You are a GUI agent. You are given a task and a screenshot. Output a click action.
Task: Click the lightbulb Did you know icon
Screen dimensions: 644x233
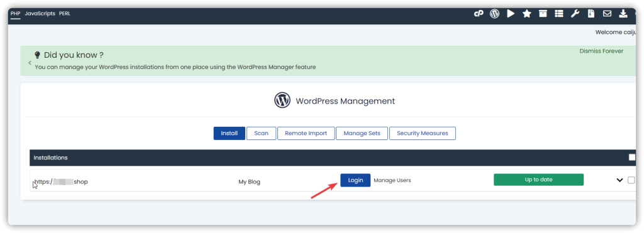37,55
